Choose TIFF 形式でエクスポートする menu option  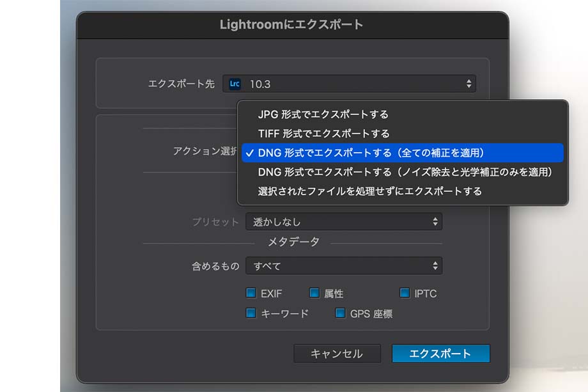click(403, 134)
